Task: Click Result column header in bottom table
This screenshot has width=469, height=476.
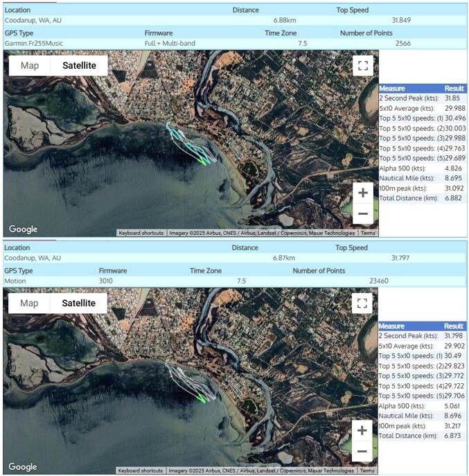Action: click(x=454, y=326)
